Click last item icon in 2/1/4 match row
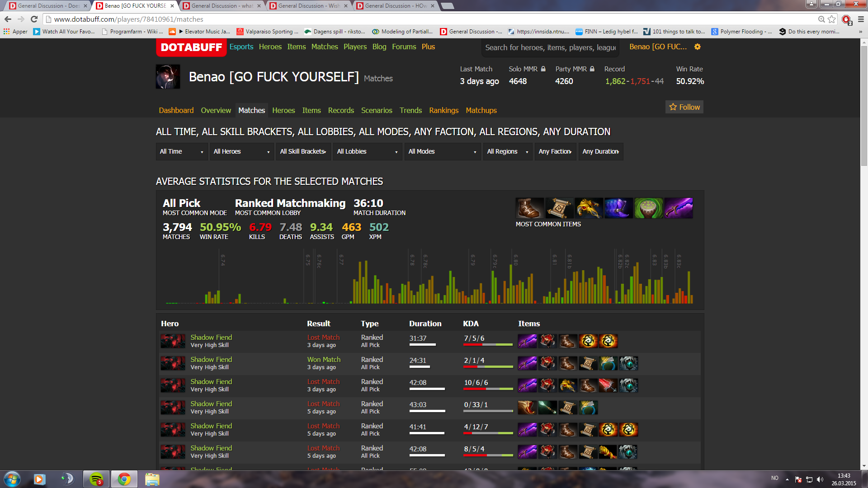 tap(628, 363)
